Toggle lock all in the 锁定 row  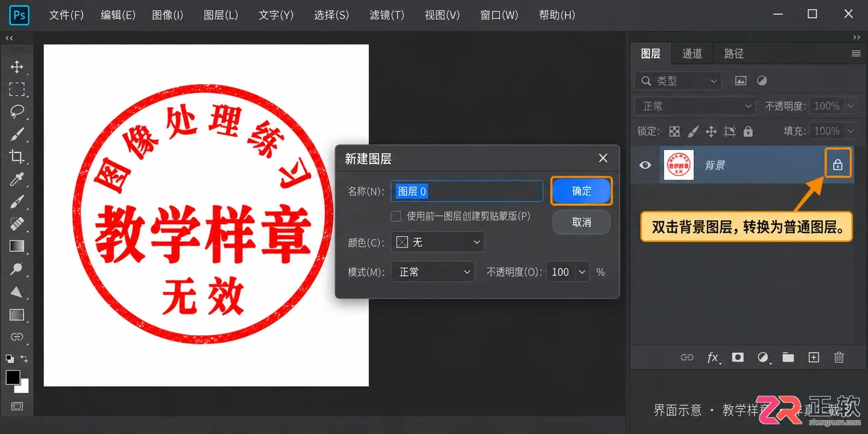[748, 131]
